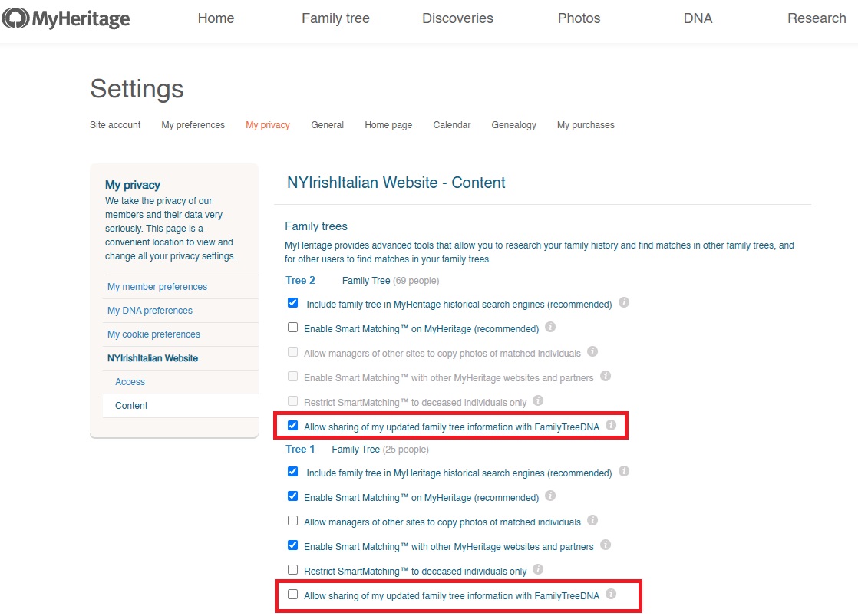858x616 pixels.
Task: Disable Tree 1 Smart Matching on MyHeritage
Action: coord(292,497)
